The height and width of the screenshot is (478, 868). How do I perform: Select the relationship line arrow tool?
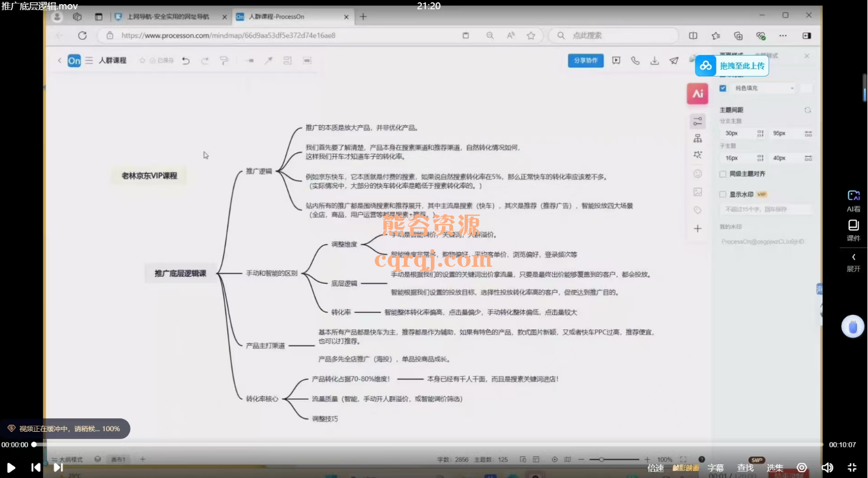pyautogui.click(x=268, y=60)
